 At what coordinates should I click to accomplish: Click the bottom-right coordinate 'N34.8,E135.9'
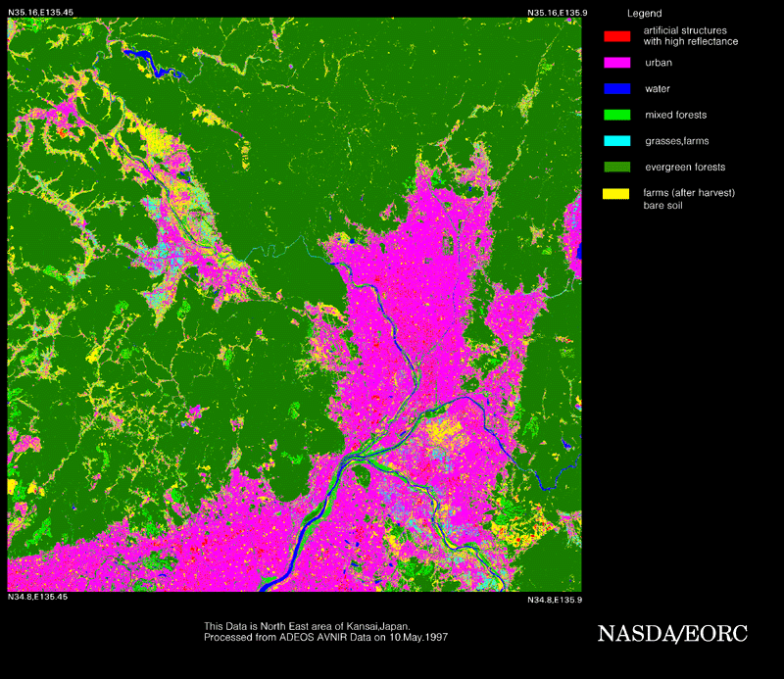click(555, 600)
